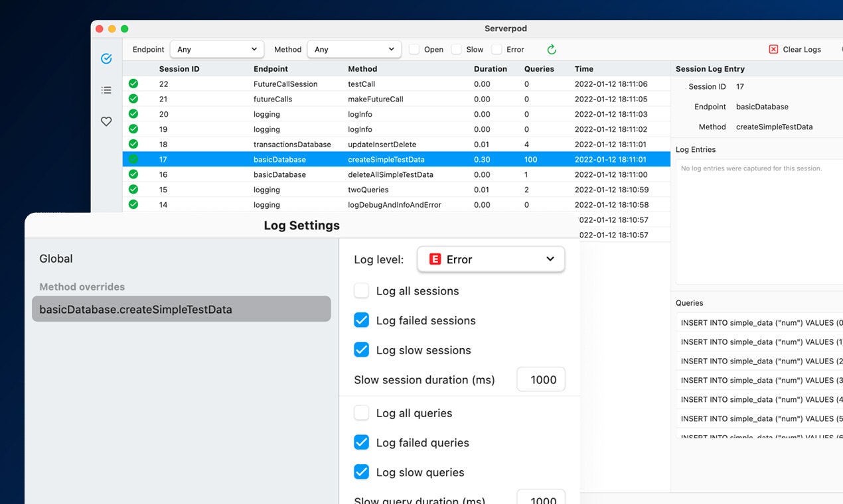
Task: Disable Log failed sessions
Action: 362,320
